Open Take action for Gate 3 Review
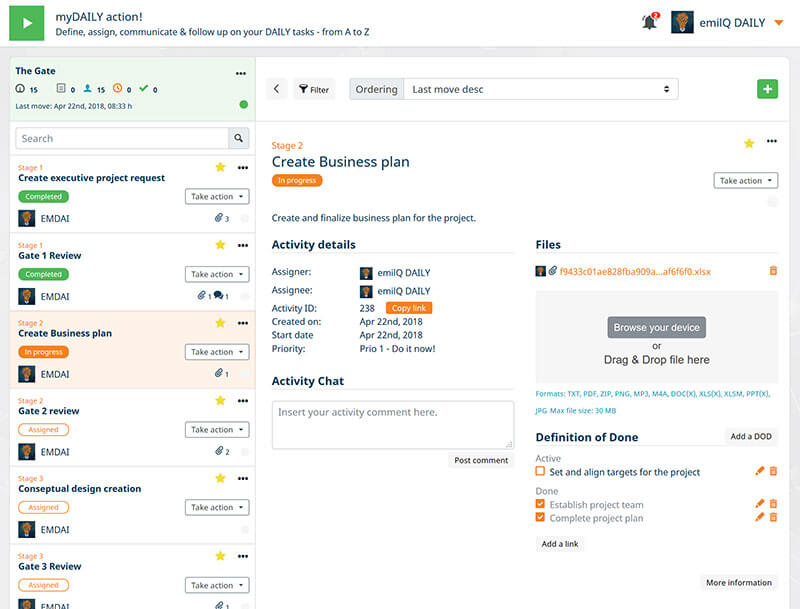 (217, 585)
